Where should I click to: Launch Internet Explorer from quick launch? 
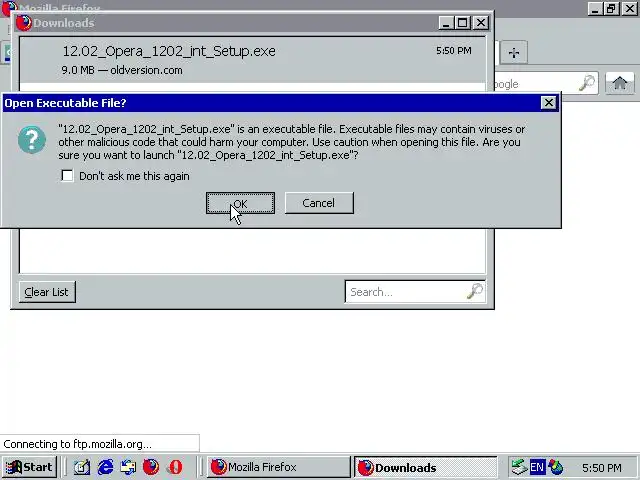click(105, 467)
